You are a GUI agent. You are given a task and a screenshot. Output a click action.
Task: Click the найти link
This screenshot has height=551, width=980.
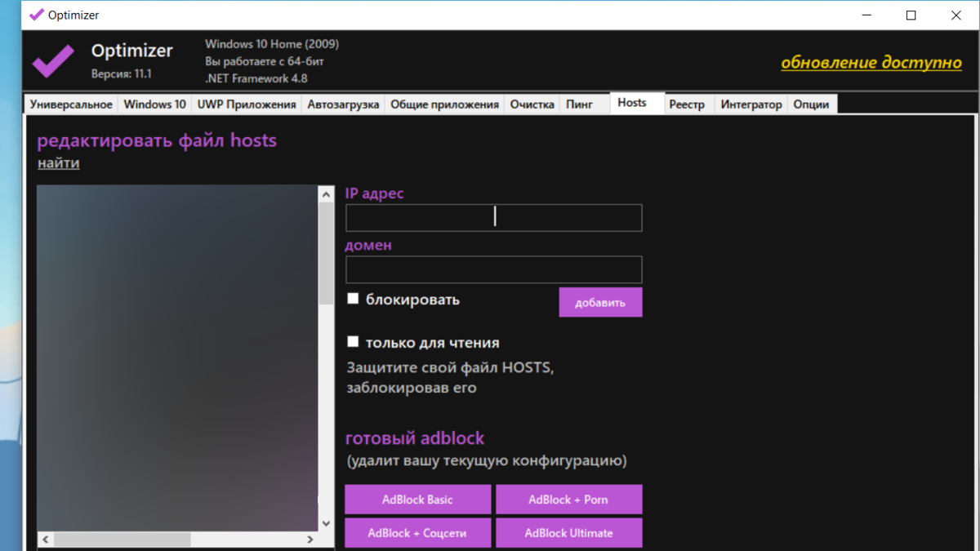[59, 163]
